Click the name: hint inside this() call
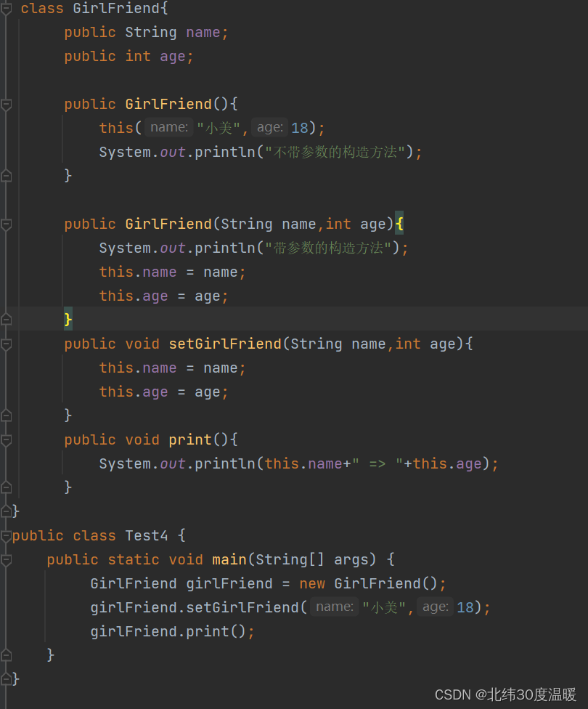The image size is (588, 709). coord(169,128)
